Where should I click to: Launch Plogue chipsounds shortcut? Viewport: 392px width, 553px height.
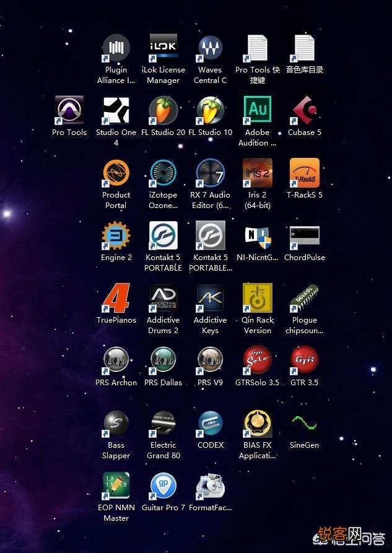pyautogui.click(x=305, y=298)
